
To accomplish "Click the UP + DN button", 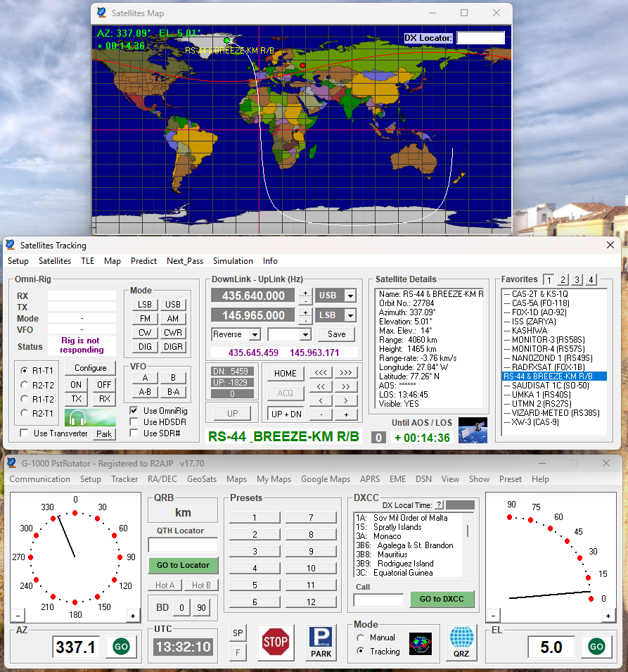I will click(x=286, y=414).
